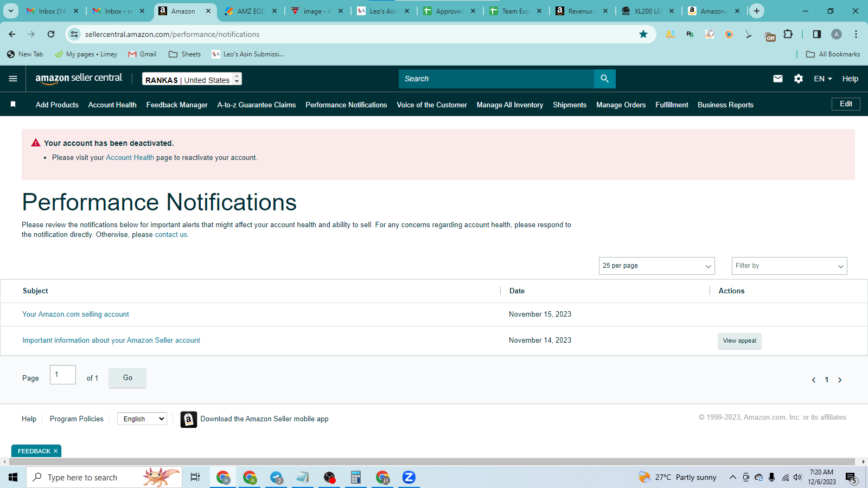Screen dimensions: 868x488
Task: Click the bookmark flag icon in nav bar
Action: 13,105
